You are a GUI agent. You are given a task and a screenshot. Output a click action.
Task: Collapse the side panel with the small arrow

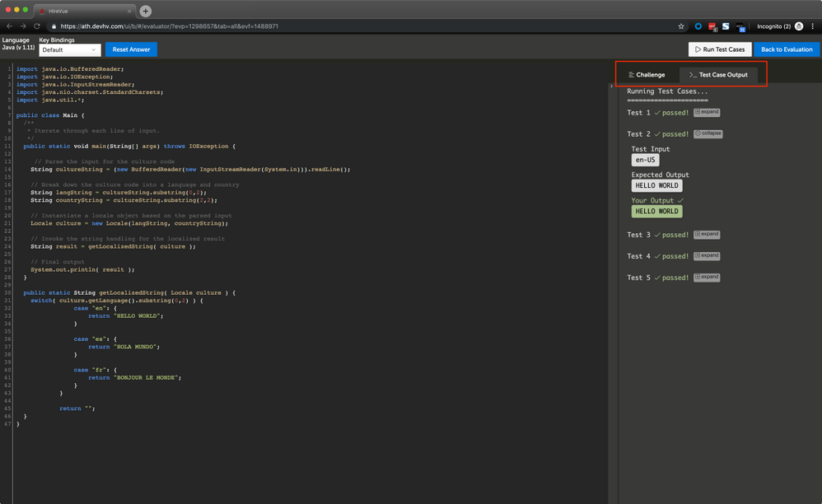tap(611, 86)
